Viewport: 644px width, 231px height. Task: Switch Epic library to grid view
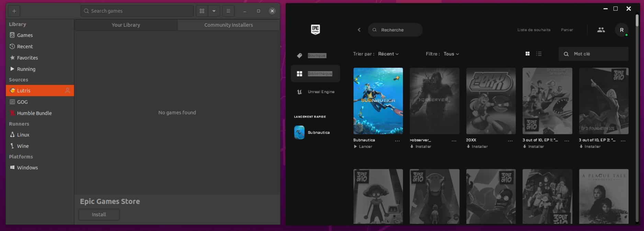click(x=528, y=54)
